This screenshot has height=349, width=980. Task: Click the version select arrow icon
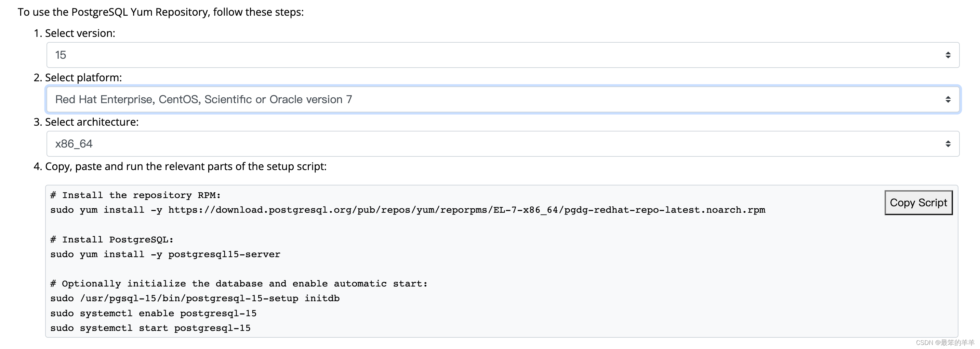[x=948, y=55]
